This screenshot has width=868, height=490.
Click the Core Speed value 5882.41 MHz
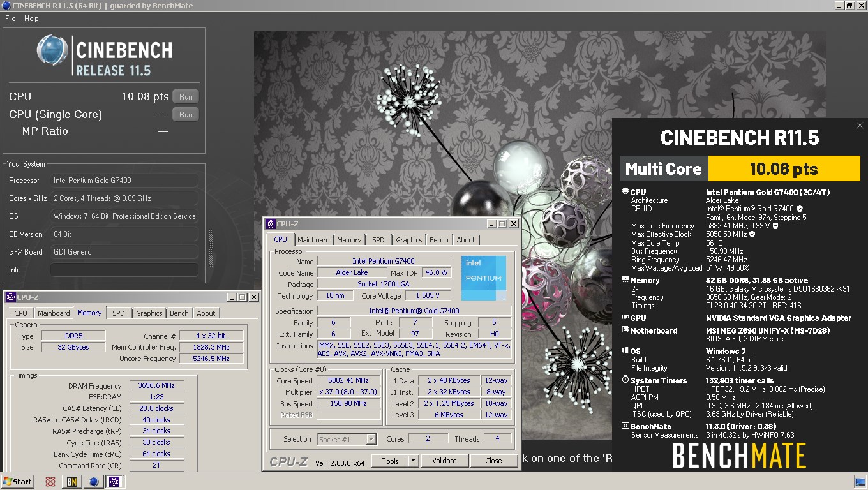click(x=348, y=381)
